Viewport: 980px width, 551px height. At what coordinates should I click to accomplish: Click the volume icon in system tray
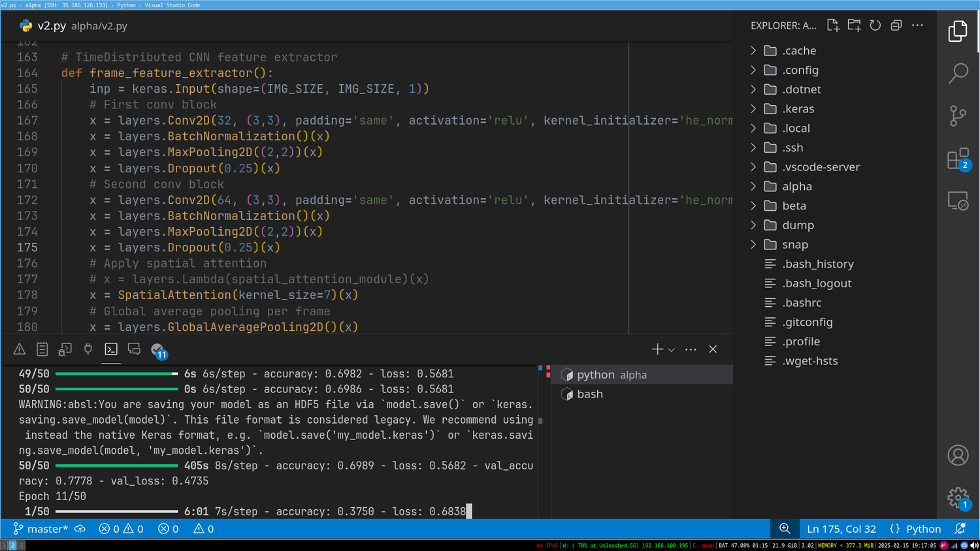point(974,545)
